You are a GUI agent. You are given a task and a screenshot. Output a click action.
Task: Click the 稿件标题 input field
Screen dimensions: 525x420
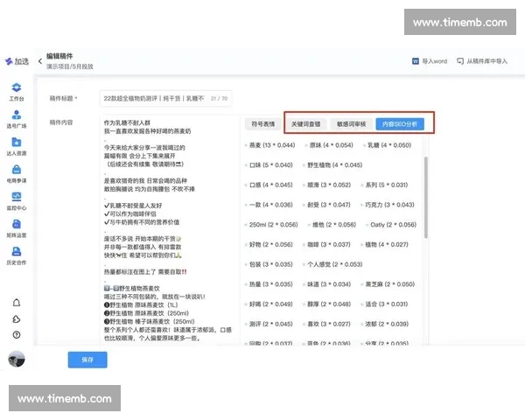coord(165,99)
